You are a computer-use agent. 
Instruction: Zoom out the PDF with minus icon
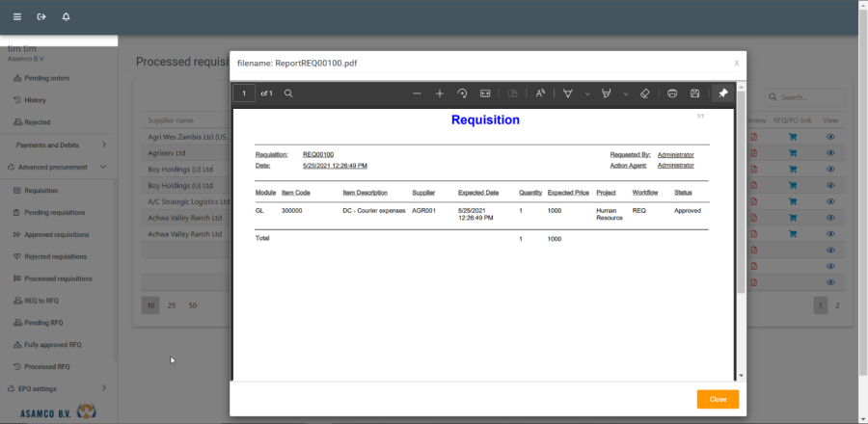click(x=417, y=93)
